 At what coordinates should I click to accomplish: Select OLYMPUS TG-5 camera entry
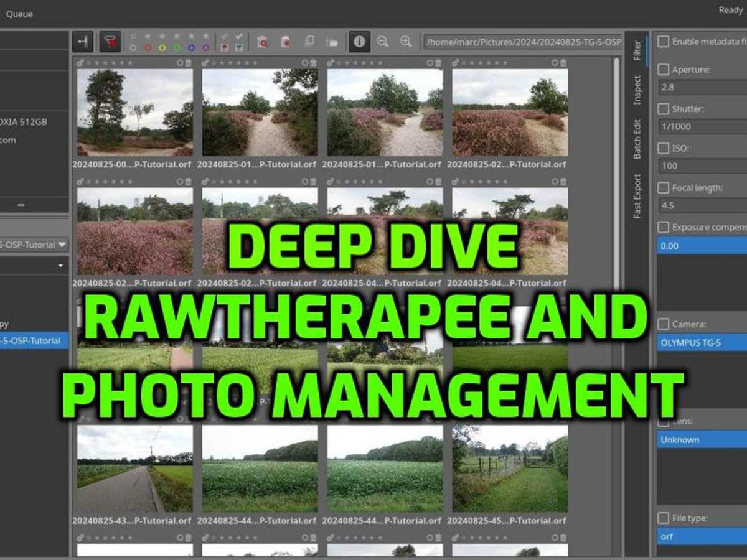point(702,342)
